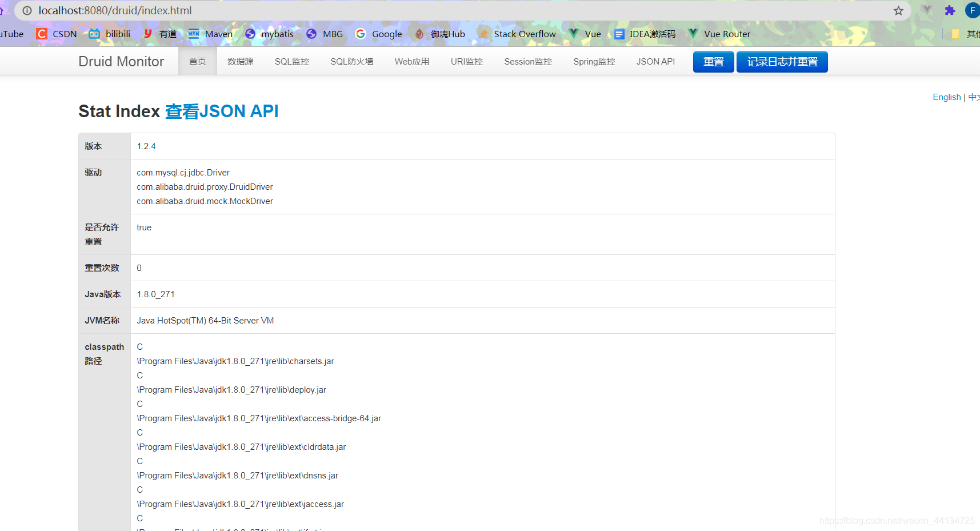The width and height of the screenshot is (980, 531).
Task: Open the Web应用 tab
Action: click(412, 61)
